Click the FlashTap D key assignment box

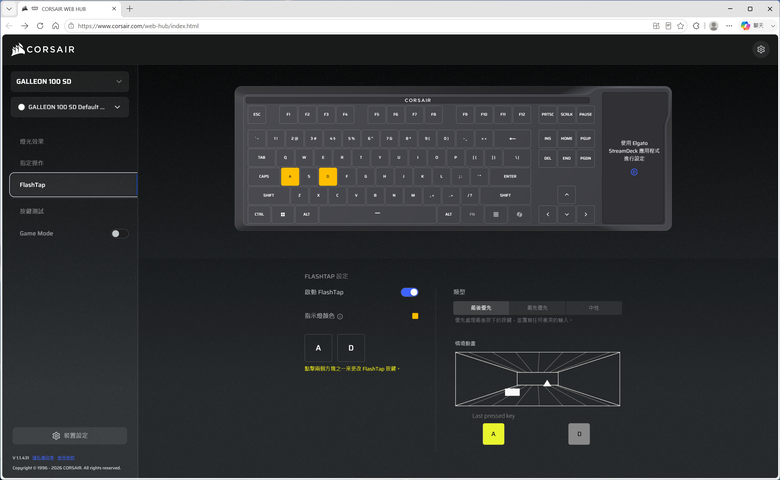click(x=351, y=348)
